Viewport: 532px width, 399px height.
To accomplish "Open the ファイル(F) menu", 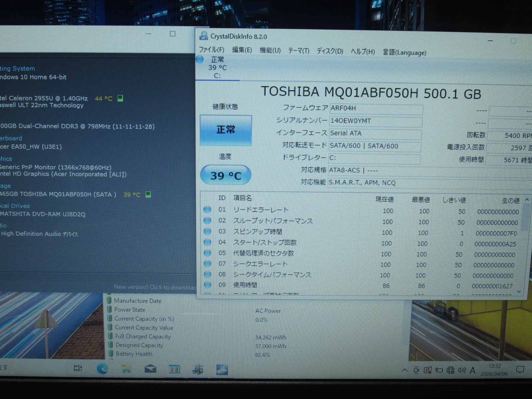I will click(211, 50).
